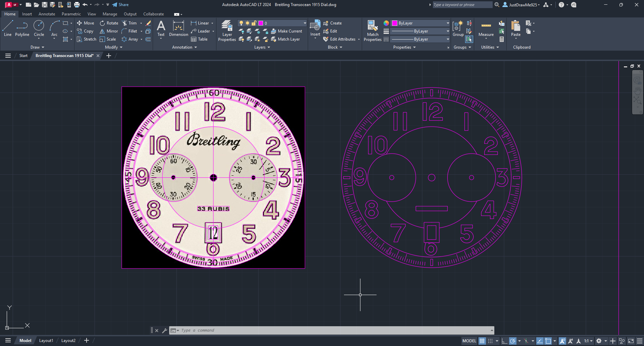This screenshot has height=346, width=644.
Task: Click the Erase tool icon
Action: (x=148, y=23)
